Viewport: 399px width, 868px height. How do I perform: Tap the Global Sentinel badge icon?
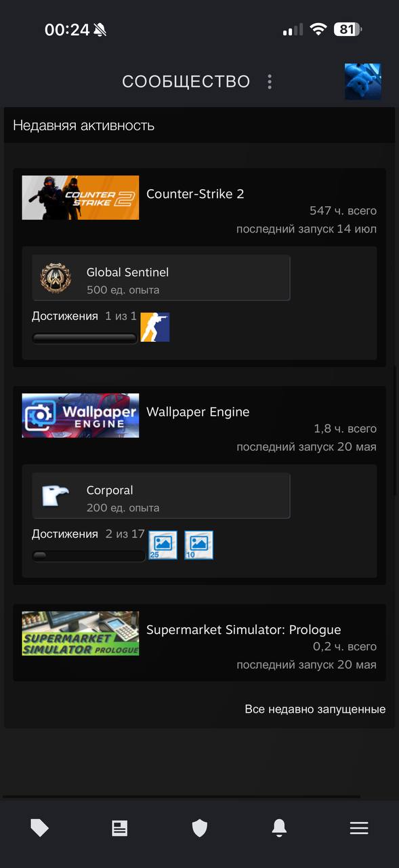[x=56, y=278]
